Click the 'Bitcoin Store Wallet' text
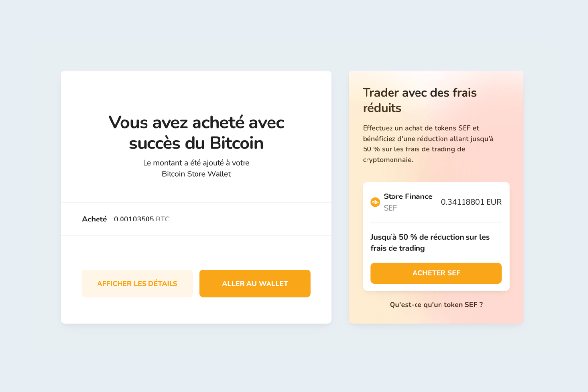 [x=196, y=174]
